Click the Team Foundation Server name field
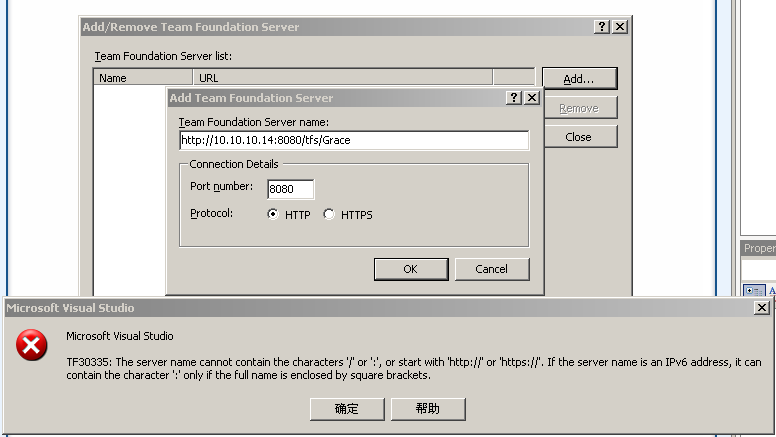This screenshot has width=776, height=437. 354,140
